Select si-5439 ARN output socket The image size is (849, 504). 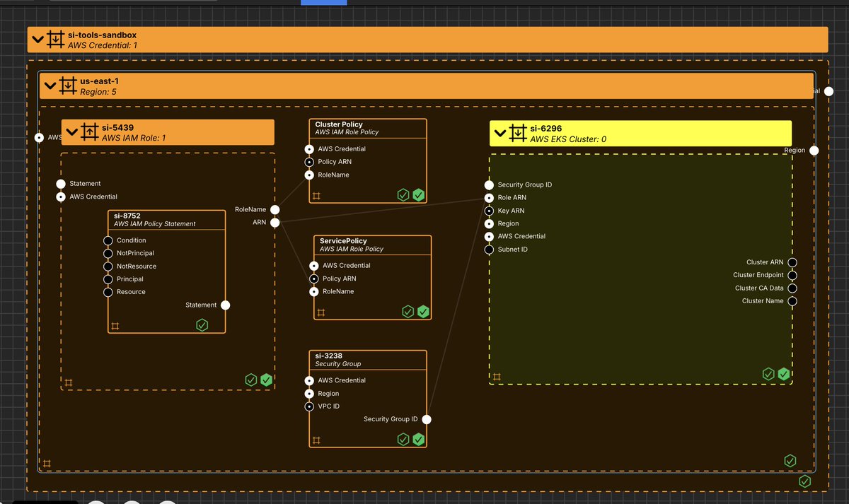tap(275, 223)
